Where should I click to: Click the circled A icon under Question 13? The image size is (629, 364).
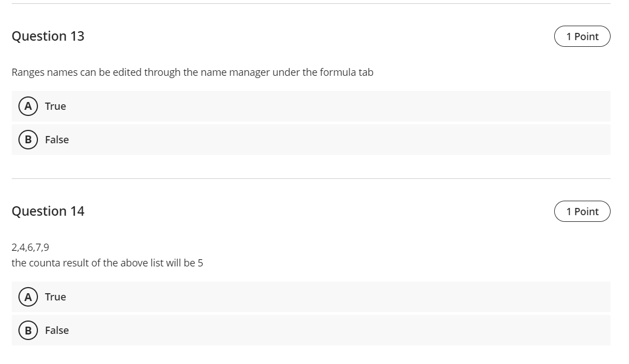point(27,106)
